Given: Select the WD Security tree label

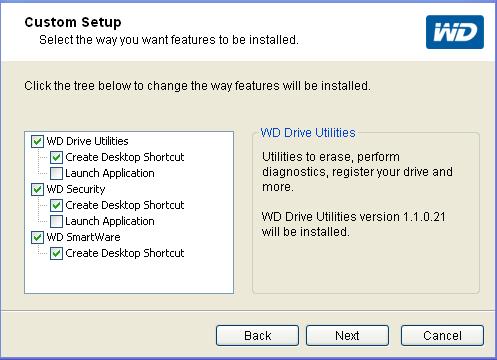Looking at the screenshot, I should 76,189.
